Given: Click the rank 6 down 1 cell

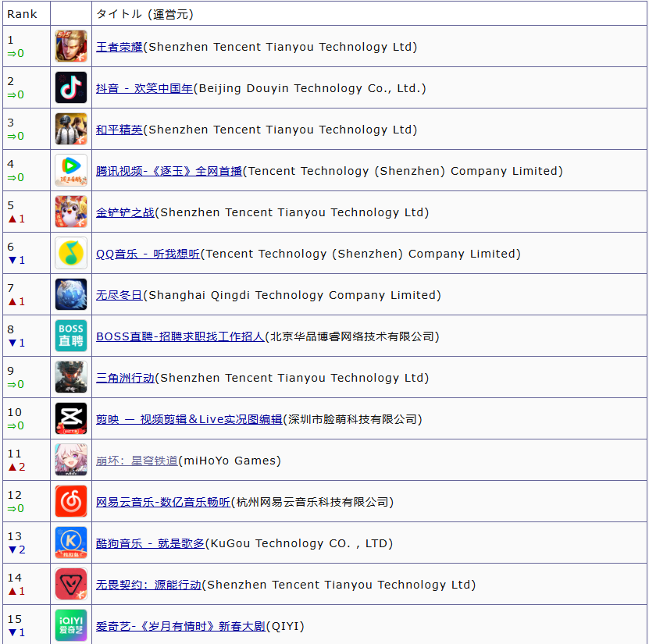Looking at the screenshot, I should [x=27, y=253].
